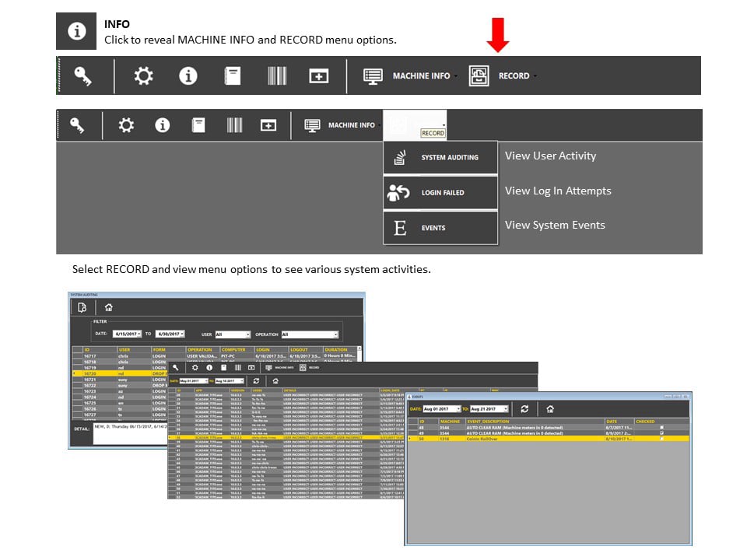Click the large INFO icon beside the heading

coord(76,31)
